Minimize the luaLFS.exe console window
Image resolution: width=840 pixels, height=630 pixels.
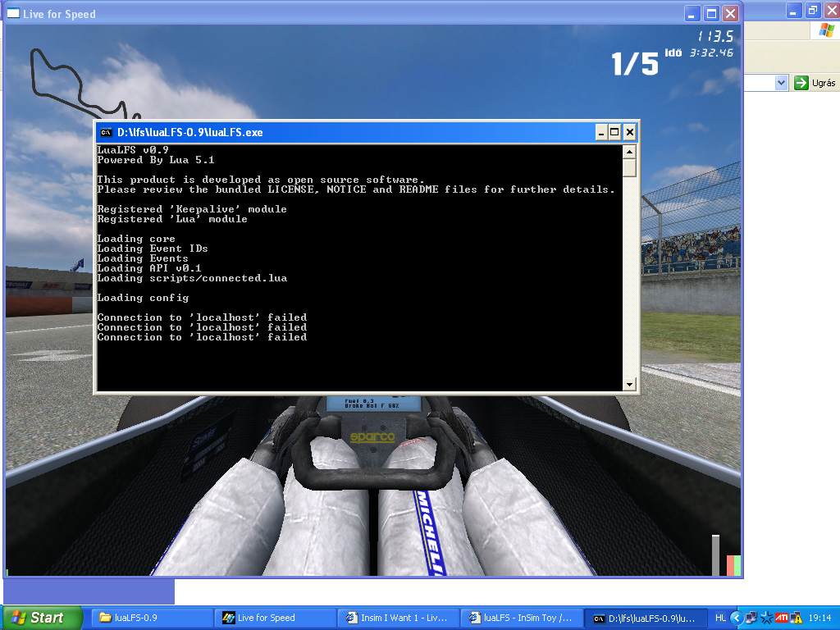(x=601, y=132)
